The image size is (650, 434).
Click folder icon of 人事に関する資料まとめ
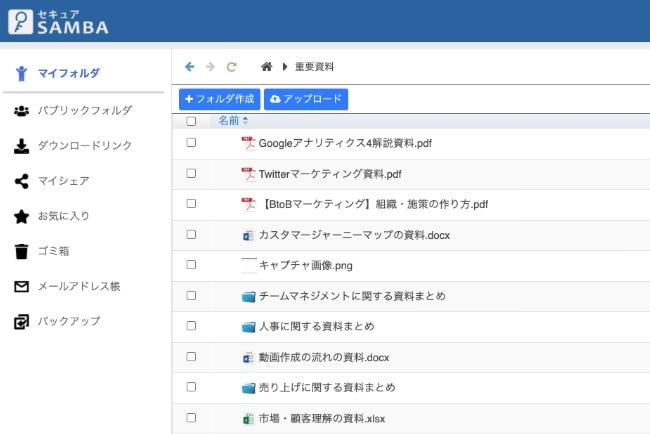pos(248,327)
